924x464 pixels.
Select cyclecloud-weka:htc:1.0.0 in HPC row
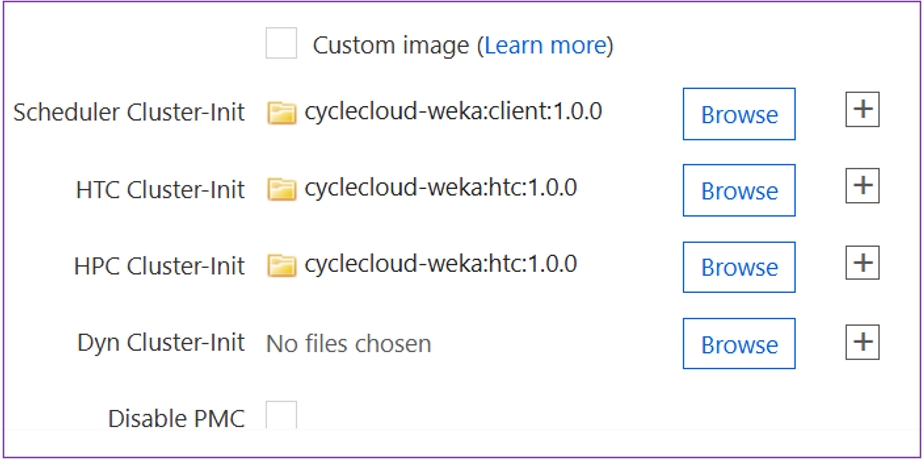440,265
